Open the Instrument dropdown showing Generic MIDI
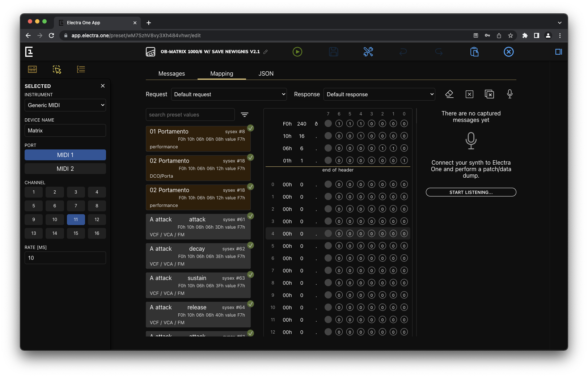Viewport: 588px width, 377px height. [65, 105]
